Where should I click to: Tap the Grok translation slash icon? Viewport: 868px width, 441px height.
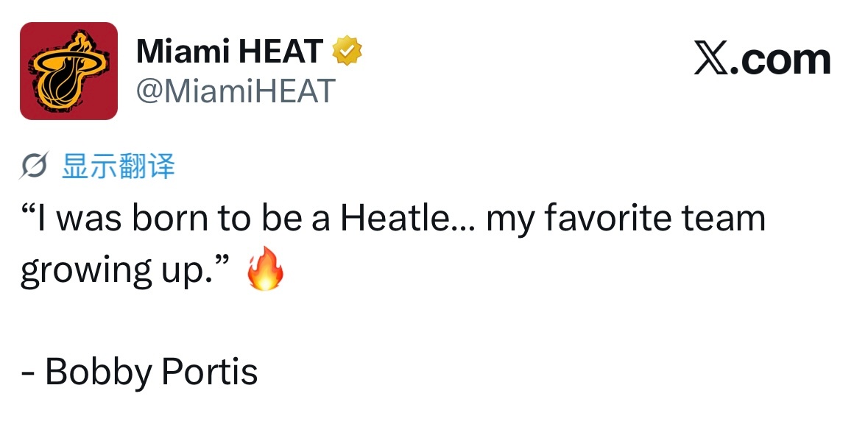pos(35,165)
